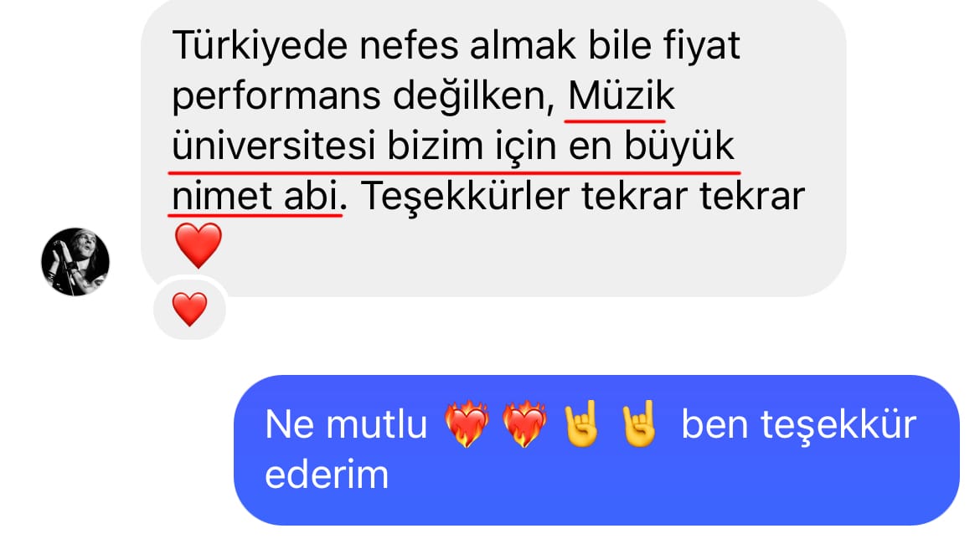Screen dimensions: 980x544
Task: Click the first rock hand emoji
Action: (581, 423)
